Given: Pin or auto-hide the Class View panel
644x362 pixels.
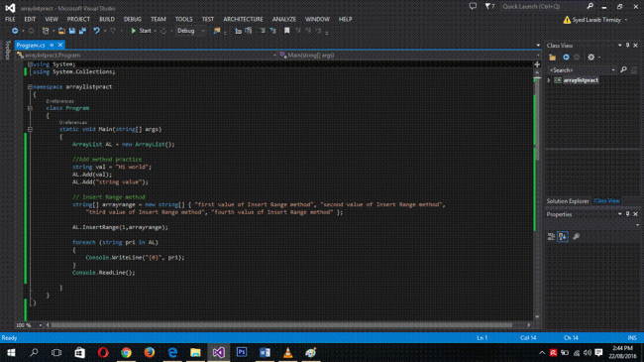Looking at the screenshot, I should pos(627,46).
